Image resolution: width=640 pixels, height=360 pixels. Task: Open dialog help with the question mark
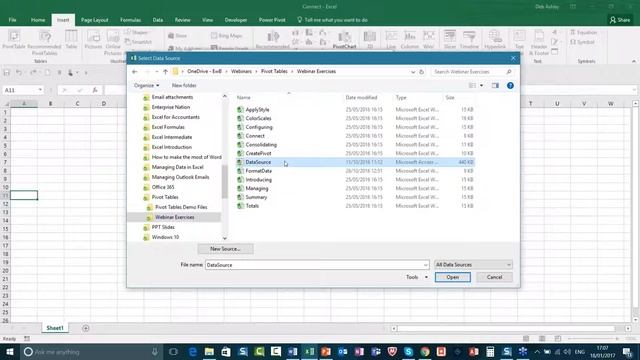coord(510,86)
